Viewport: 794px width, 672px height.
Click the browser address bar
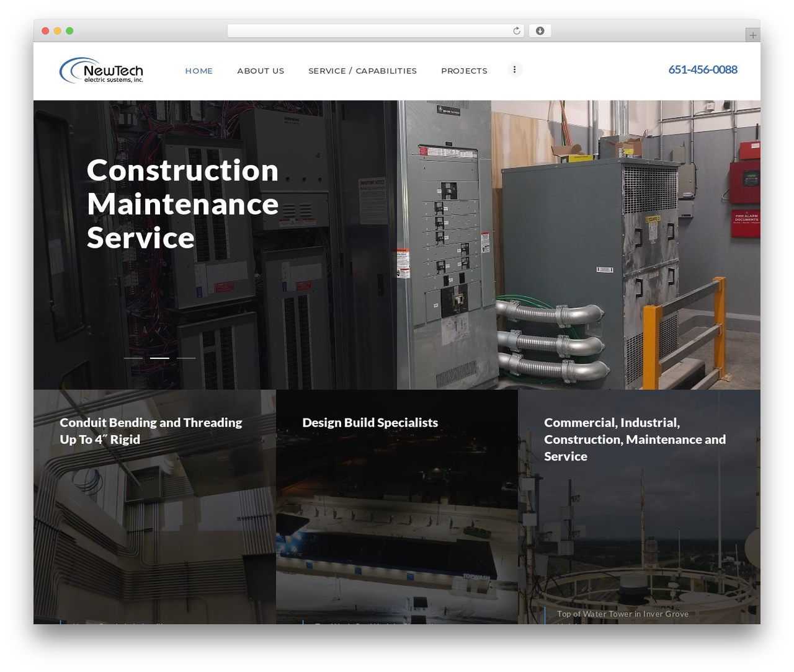(376, 31)
